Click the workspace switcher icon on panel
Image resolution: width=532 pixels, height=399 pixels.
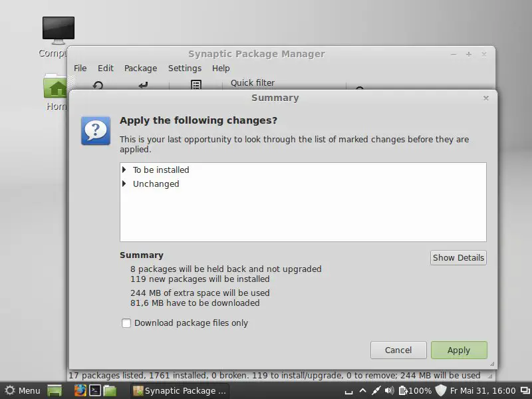(525, 391)
